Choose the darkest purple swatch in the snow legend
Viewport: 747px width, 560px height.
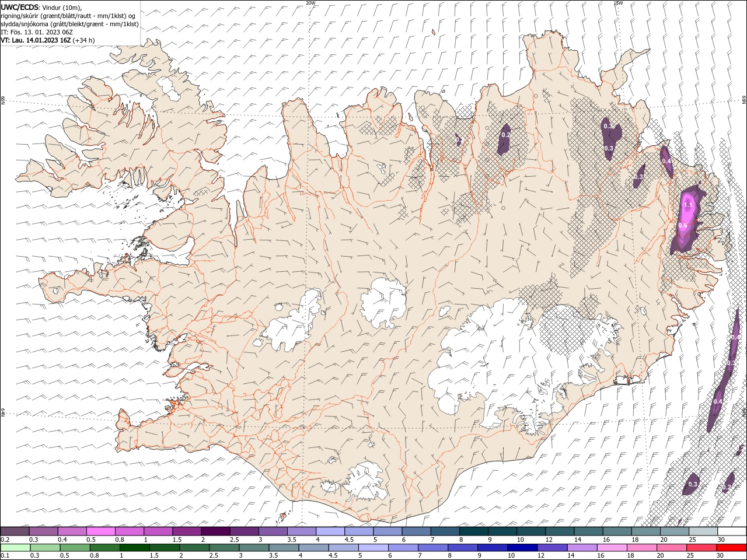pos(215,531)
